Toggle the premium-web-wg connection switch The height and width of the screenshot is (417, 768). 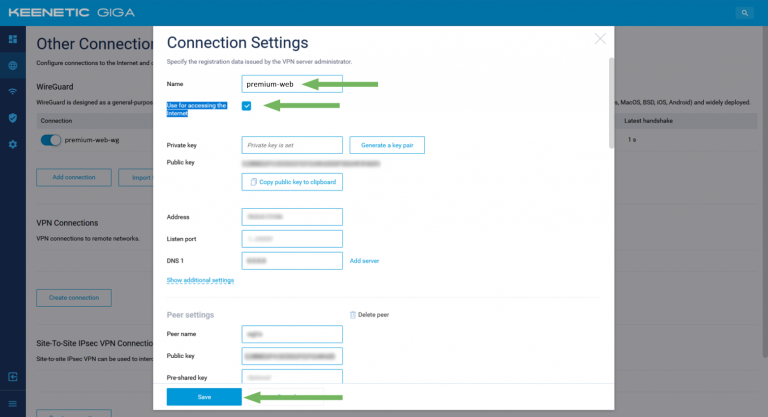pos(50,140)
